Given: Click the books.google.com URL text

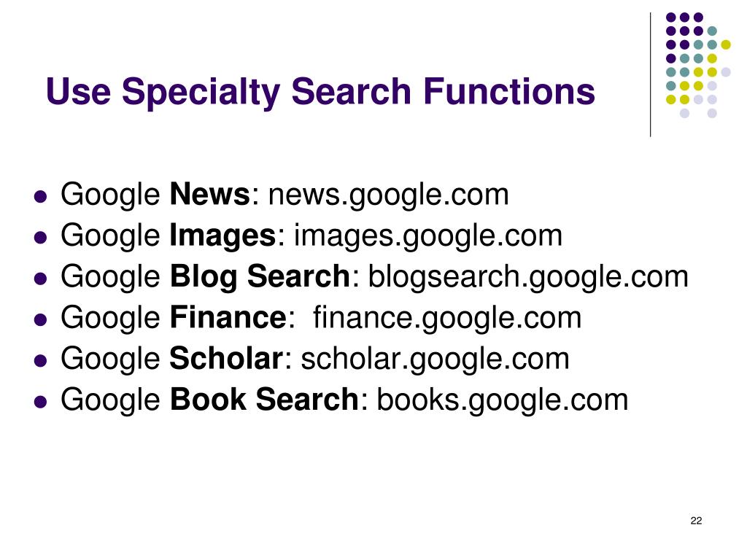Looking at the screenshot, I should coord(503,400).
